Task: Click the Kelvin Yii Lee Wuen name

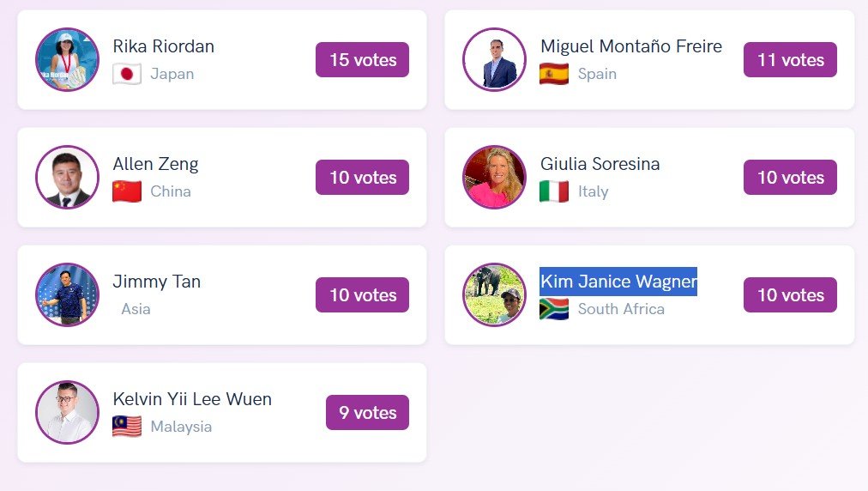Action: click(192, 399)
